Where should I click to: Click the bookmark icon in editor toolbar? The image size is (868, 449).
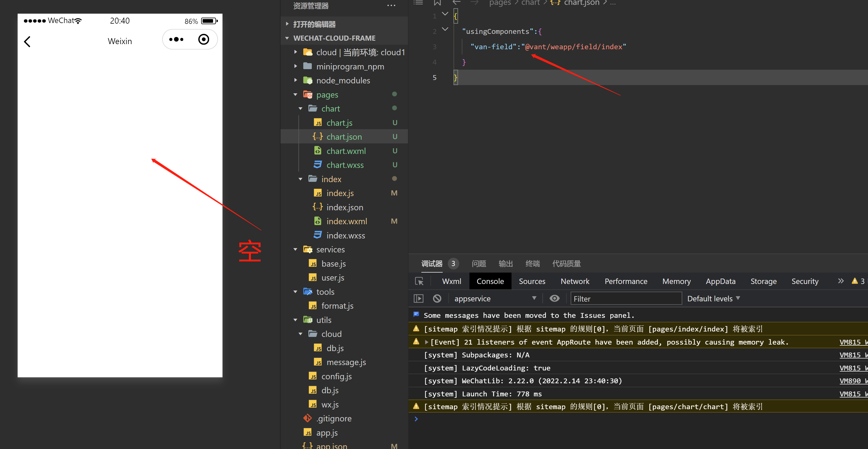click(x=437, y=3)
